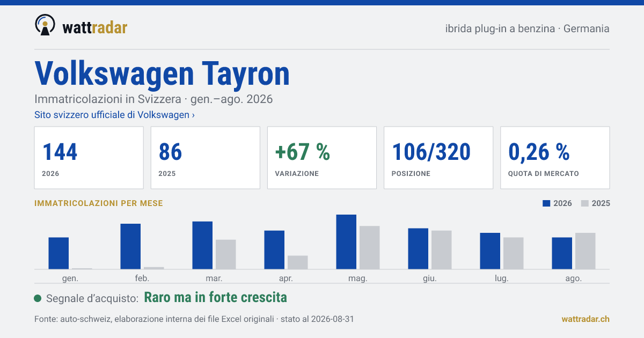Click the grey 2025 bar for apr.
The width and height of the screenshot is (644, 338).
pos(298,262)
